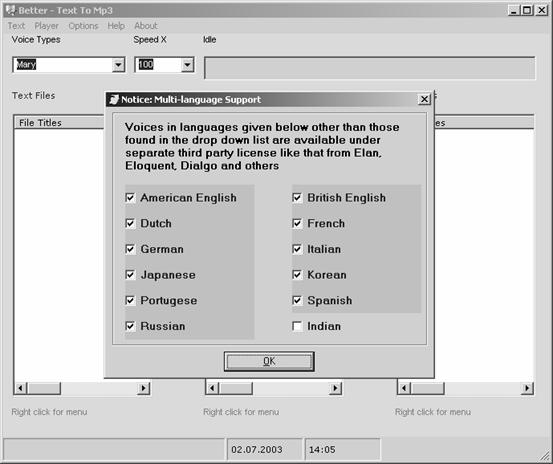The image size is (553, 464).
Task: Close the Multi-language Support notice dialog
Action: 425,99
